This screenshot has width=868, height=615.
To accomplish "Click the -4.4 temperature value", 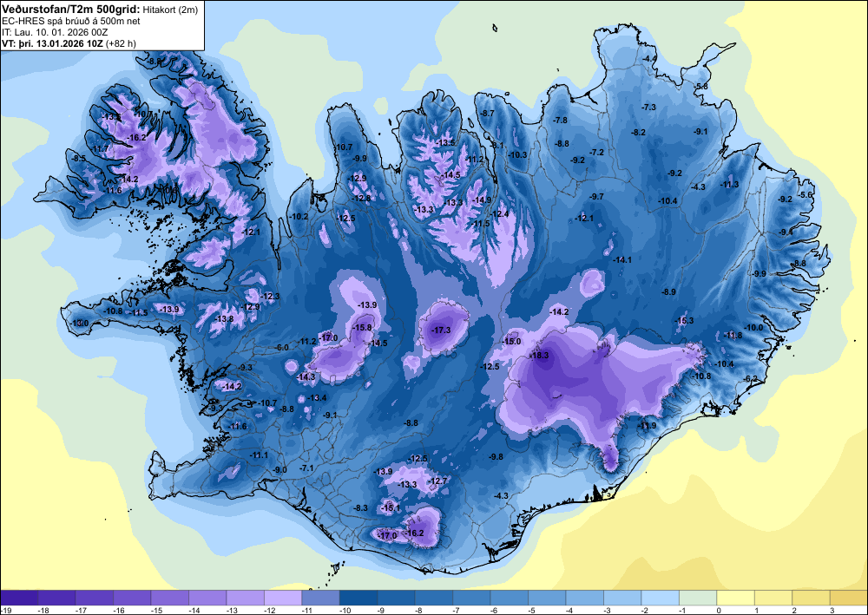I will 649,59.
